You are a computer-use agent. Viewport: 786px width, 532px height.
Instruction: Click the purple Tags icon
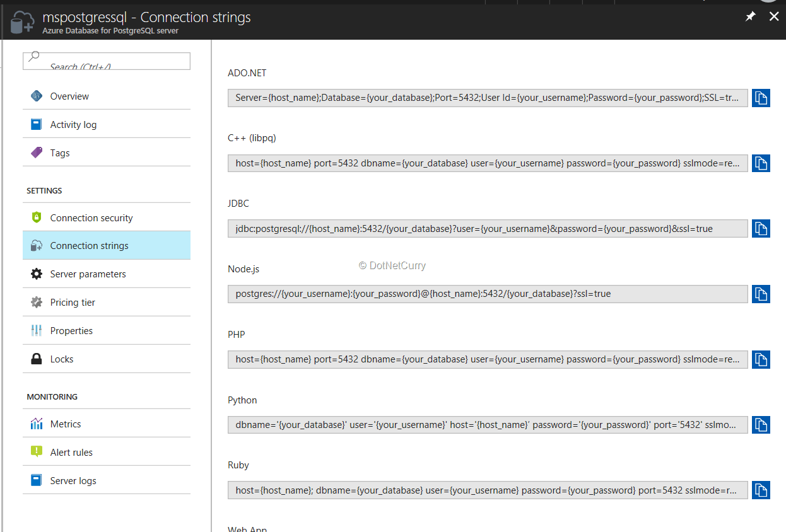[x=37, y=153]
